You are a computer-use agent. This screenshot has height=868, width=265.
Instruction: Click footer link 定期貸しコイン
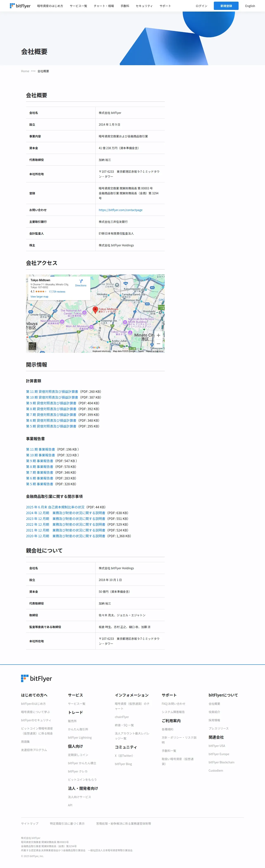click(x=78, y=755)
